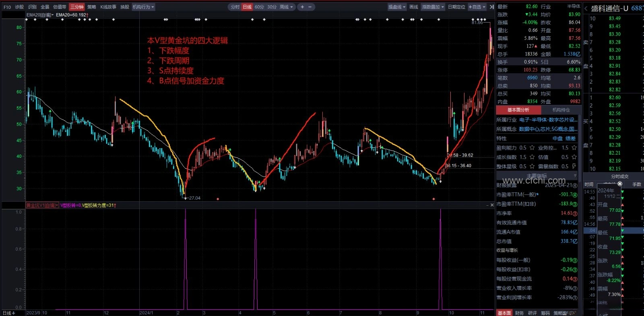
Task: Click the star beside 估值 0.5
Action: pyautogui.click(x=574, y=157)
